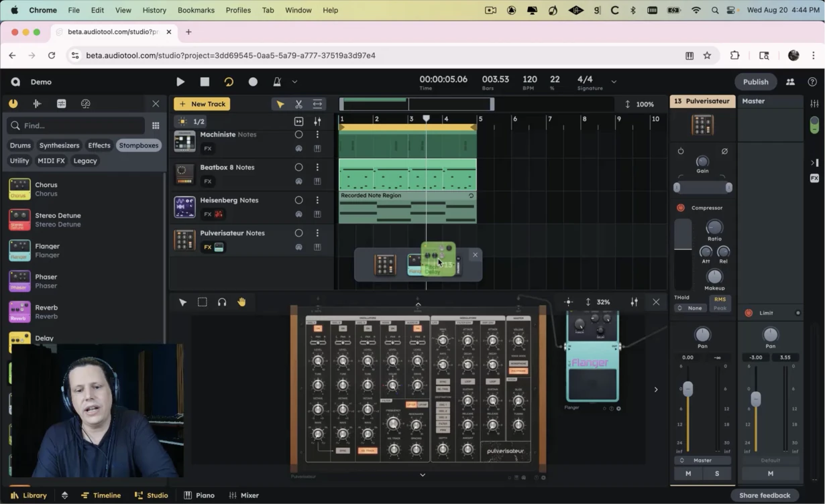
Task: Toggle the Limit power on Master channel
Action: [x=749, y=313]
